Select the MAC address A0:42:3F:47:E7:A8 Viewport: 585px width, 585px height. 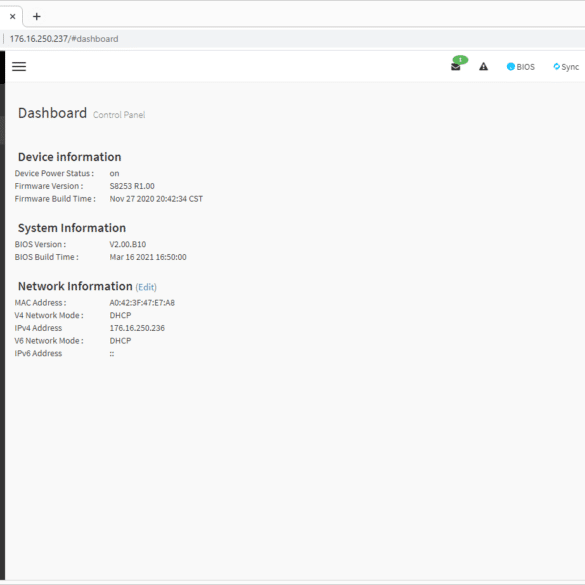point(142,303)
